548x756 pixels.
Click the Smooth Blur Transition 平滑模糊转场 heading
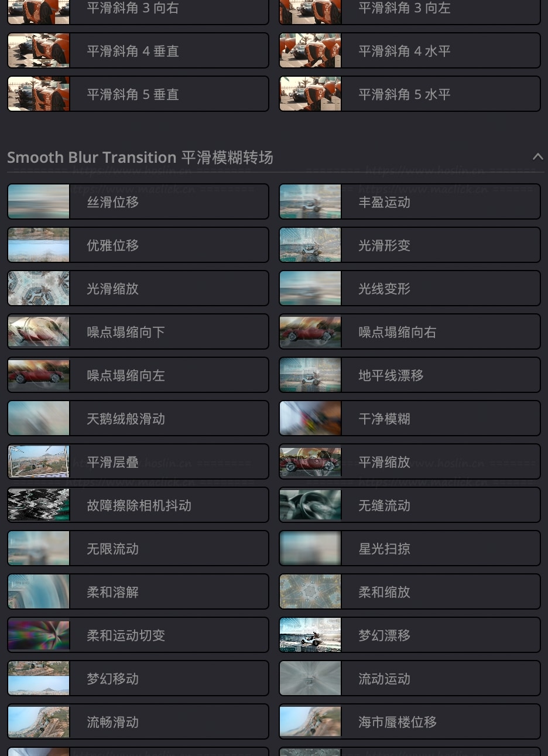click(140, 158)
